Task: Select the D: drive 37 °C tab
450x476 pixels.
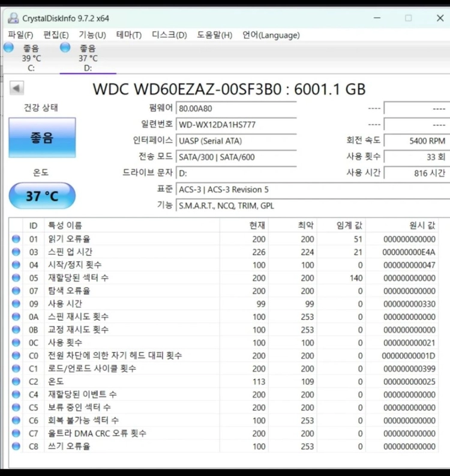Action: [88, 58]
